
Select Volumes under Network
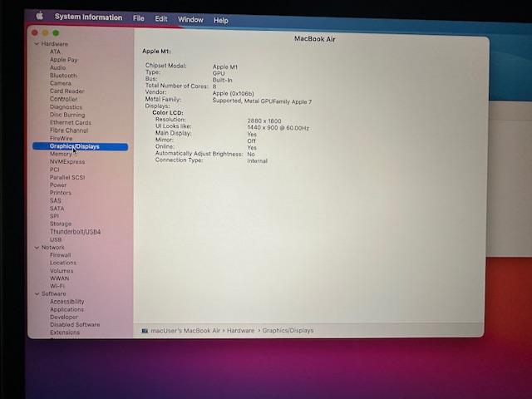click(x=62, y=271)
